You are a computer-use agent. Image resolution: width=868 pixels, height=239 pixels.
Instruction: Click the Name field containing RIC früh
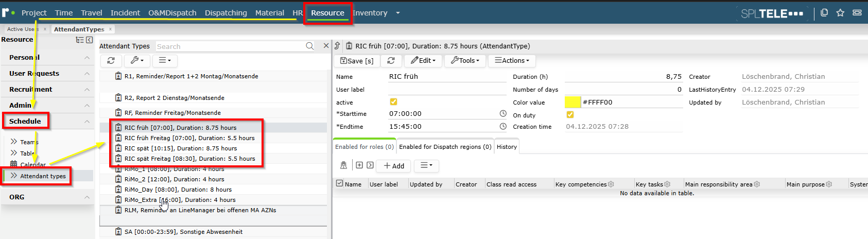coord(447,76)
